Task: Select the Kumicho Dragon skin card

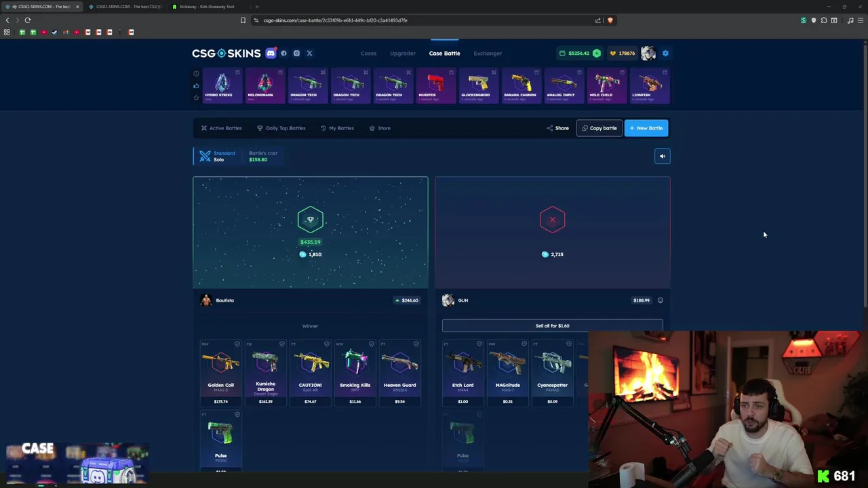Action: (x=265, y=373)
